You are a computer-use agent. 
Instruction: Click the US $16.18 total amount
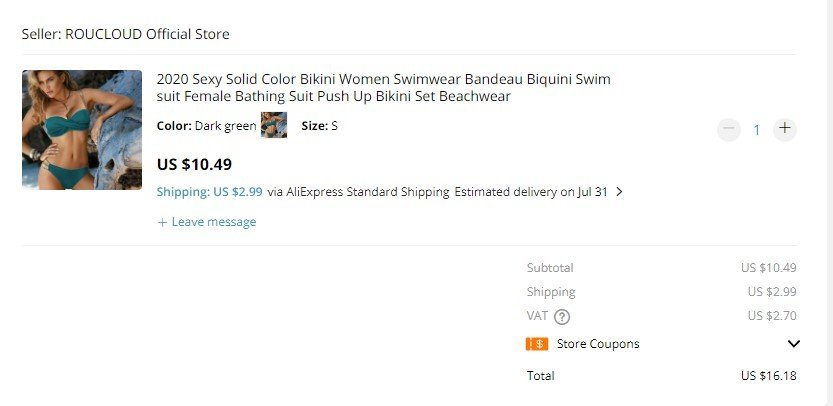[x=768, y=376]
